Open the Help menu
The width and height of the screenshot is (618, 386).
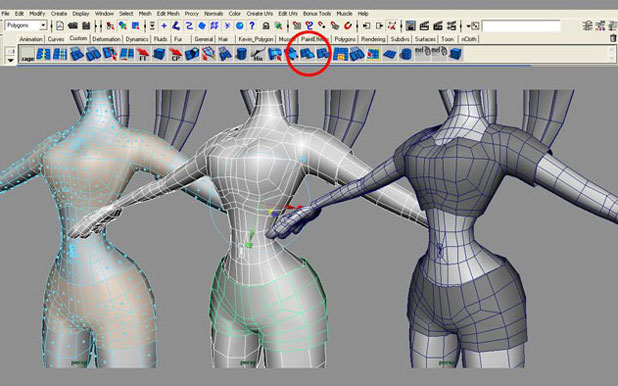pos(363,13)
